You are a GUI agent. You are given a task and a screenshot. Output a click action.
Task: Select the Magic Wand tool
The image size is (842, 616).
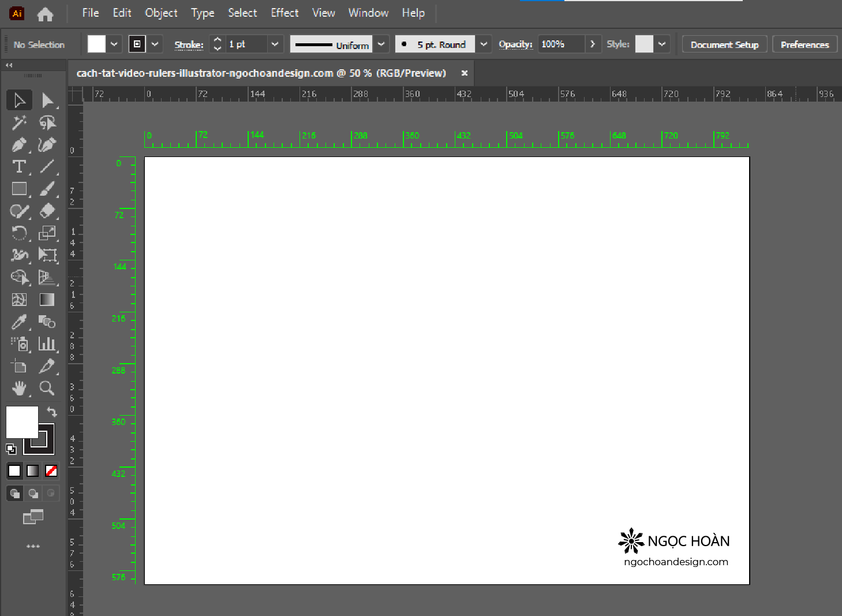pyautogui.click(x=19, y=122)
